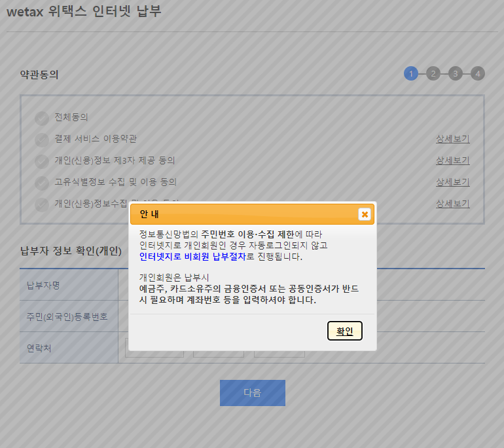
Task: Click the 약관동의 section heading
Action: (39, 75)
